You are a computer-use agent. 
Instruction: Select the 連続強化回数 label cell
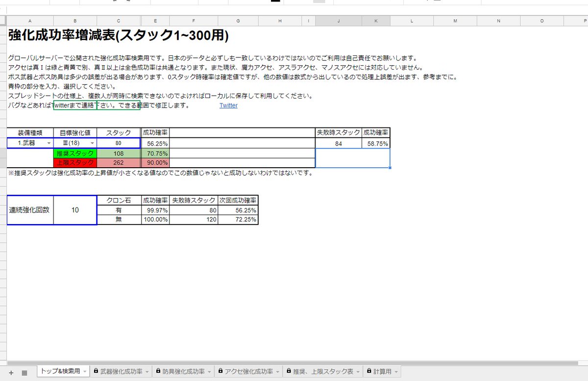30,210
